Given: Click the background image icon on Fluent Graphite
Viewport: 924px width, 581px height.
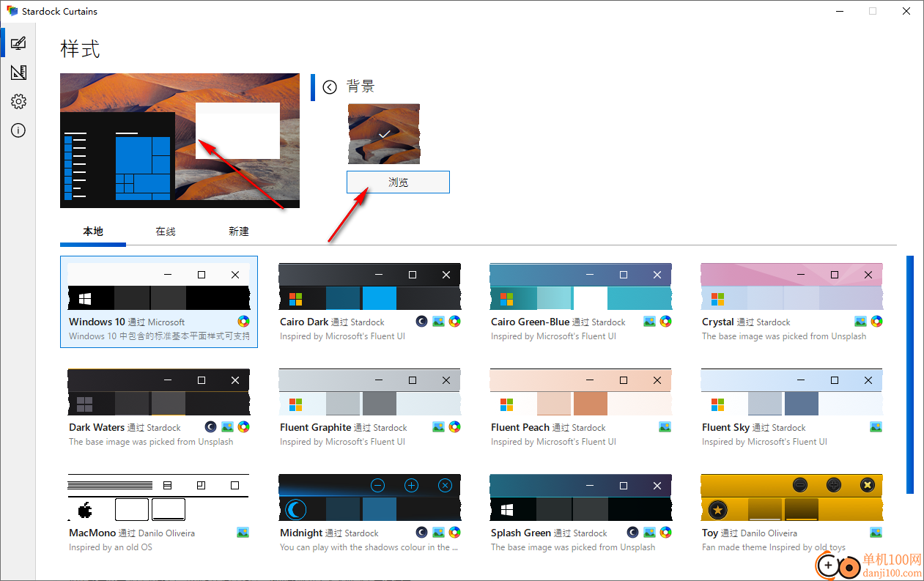Looking at the screenshot, I should [x=438, y=426].
